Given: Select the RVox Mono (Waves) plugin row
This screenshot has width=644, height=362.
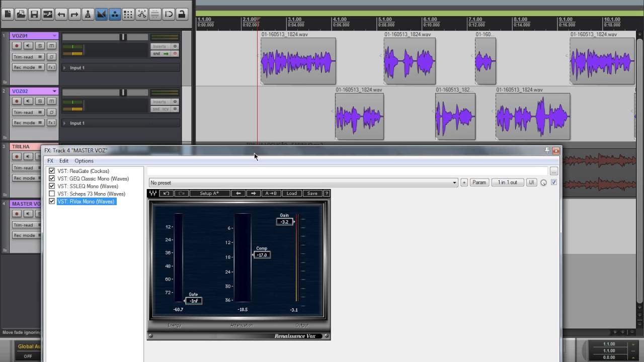Looking at the screenshot, I should pyautogui.click(x=86, y=201).
